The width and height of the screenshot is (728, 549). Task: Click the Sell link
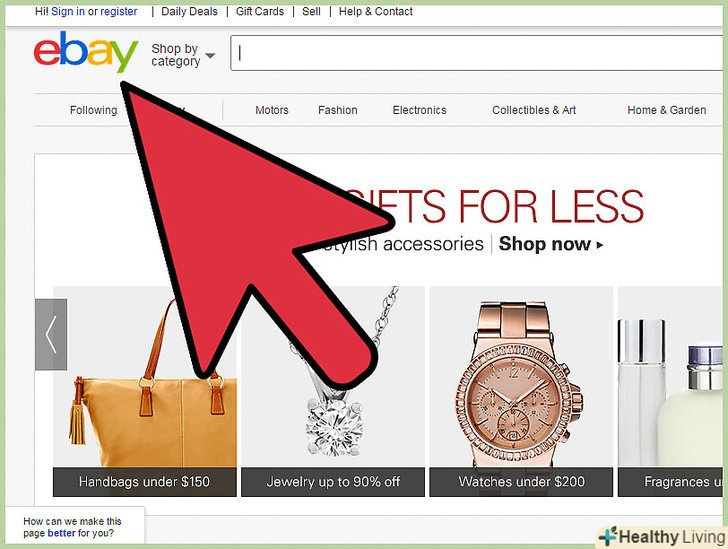[x=312, y=12]
